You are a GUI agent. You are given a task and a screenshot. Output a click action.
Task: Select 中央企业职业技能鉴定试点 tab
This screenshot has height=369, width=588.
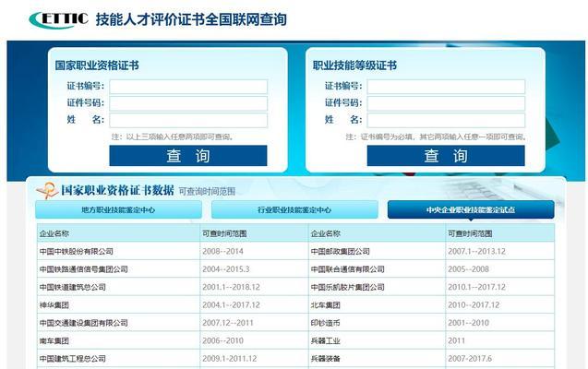(x=471, y=209)
